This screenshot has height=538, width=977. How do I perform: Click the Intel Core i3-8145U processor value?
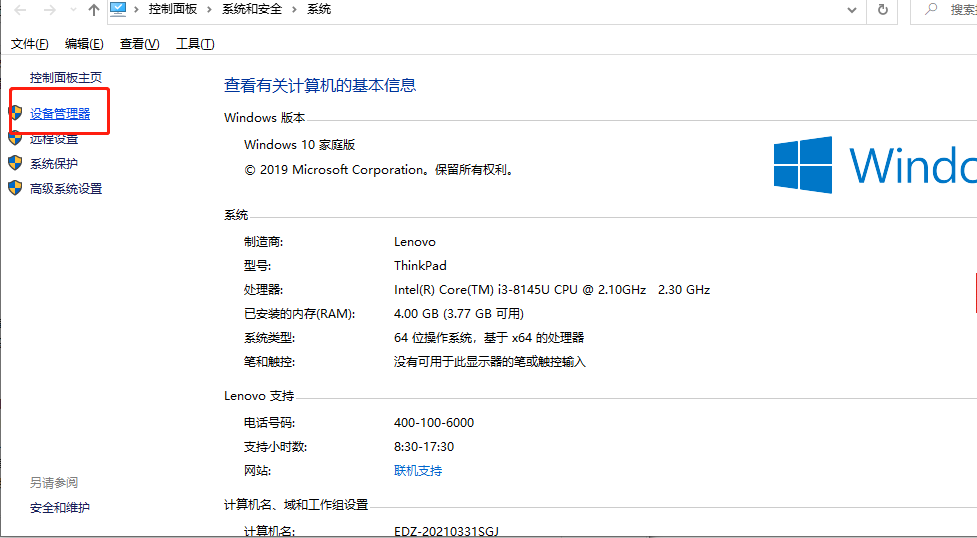pos(552,290)
